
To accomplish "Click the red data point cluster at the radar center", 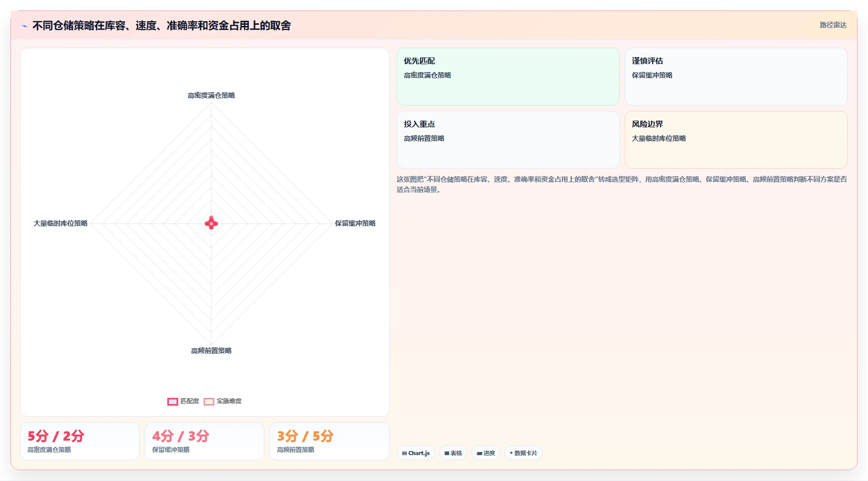I will tap(211, 223).
